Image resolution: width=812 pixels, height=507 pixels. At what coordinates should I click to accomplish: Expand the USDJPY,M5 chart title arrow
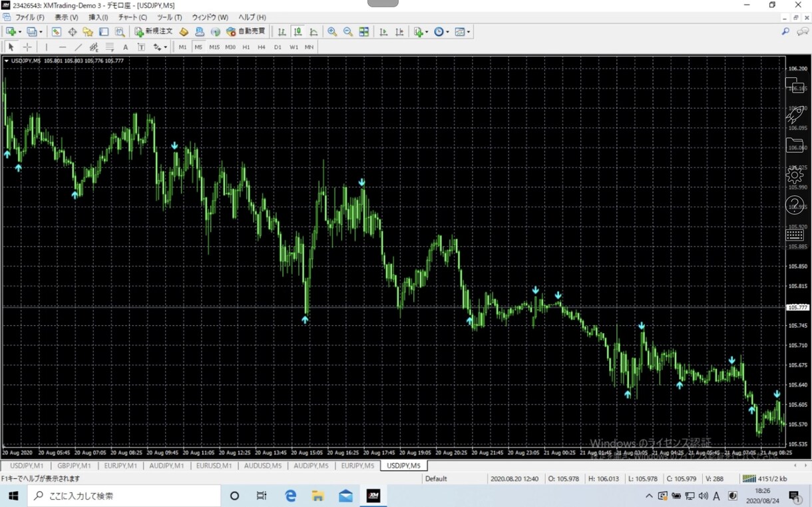click(x=6, y=61)
